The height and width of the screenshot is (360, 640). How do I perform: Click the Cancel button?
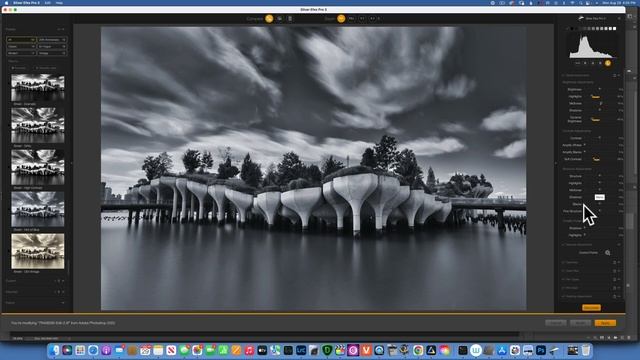[556, 323]
